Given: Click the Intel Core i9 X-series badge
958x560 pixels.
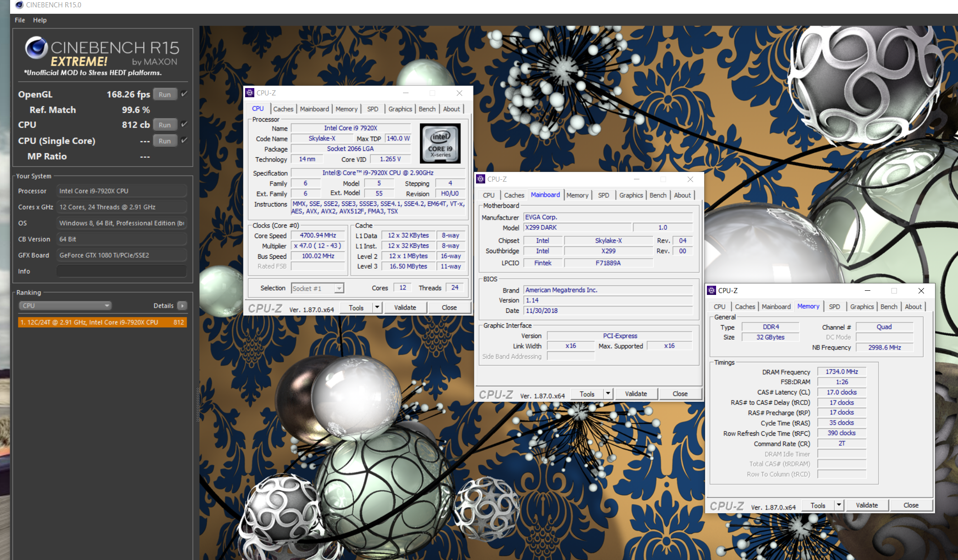Looking at the screenshot, I should (x=440, y=144).
